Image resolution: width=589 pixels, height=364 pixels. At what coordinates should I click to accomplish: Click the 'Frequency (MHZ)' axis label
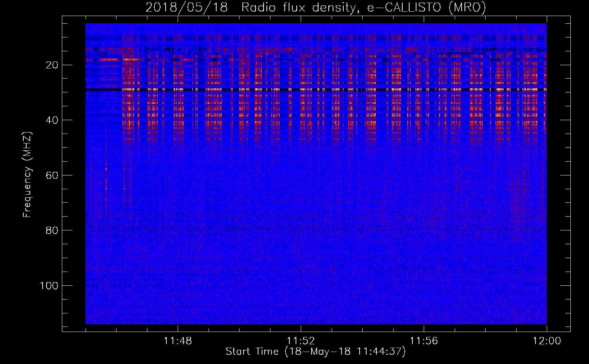coord(27,175)
